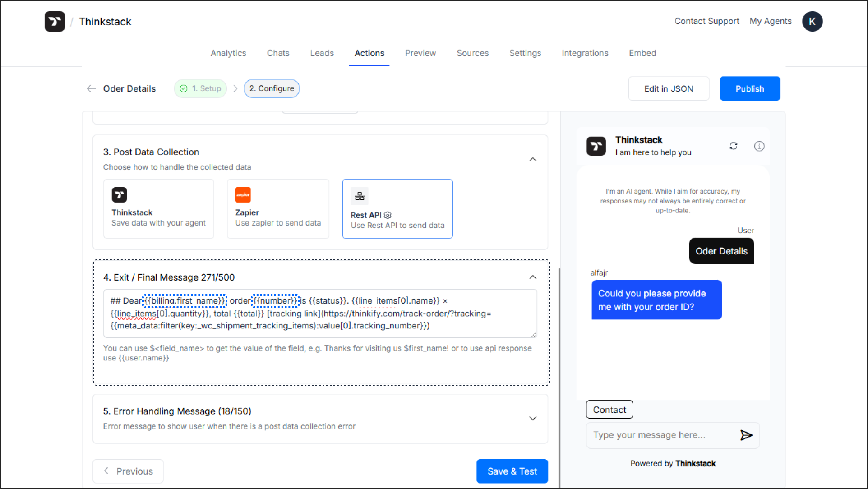
Task: Select the Rest API send data option
Action: (397, 208)
